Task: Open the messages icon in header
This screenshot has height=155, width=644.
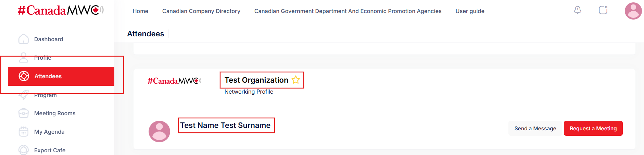Action: click(x=603, y=10)
